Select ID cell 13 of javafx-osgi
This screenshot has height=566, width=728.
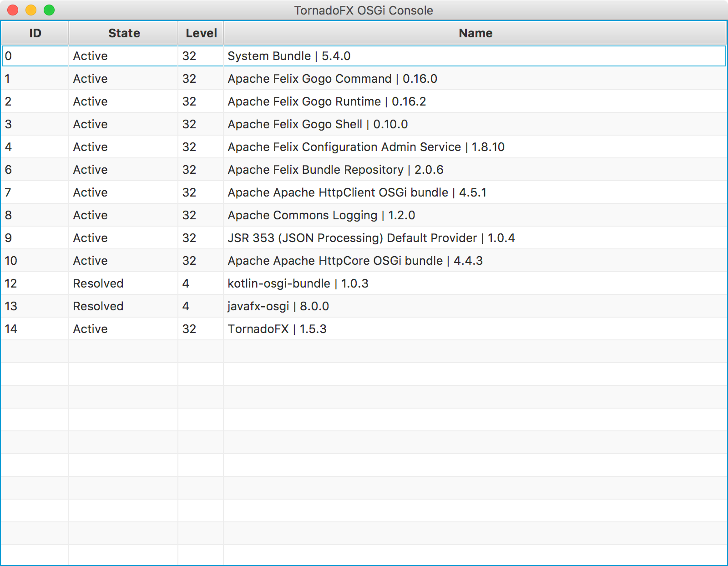click(x=35, y=306)
